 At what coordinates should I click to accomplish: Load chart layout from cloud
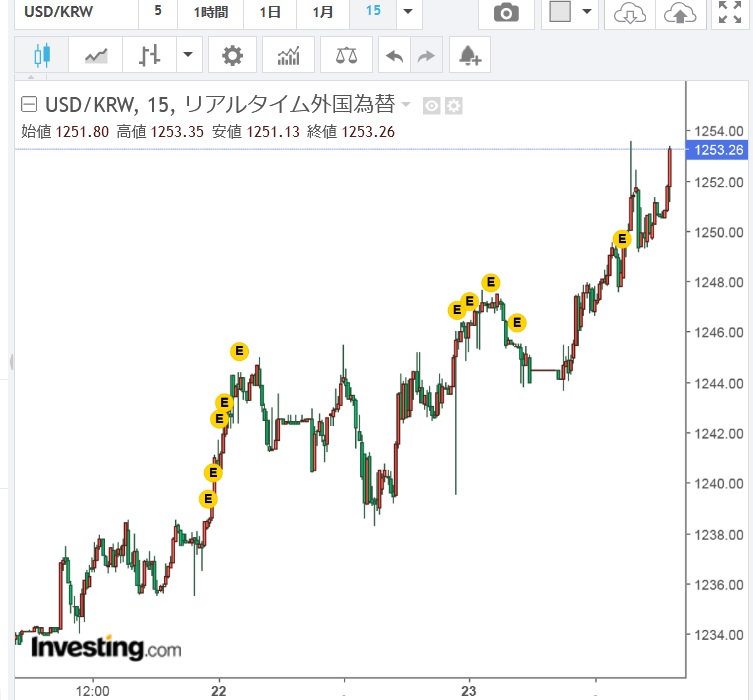tap(628, 12)
